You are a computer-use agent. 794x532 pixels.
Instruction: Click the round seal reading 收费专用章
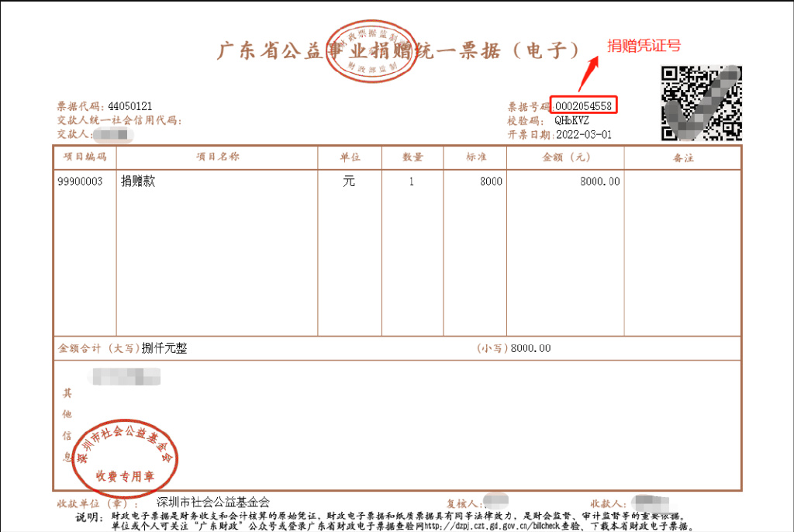[125, 460]
